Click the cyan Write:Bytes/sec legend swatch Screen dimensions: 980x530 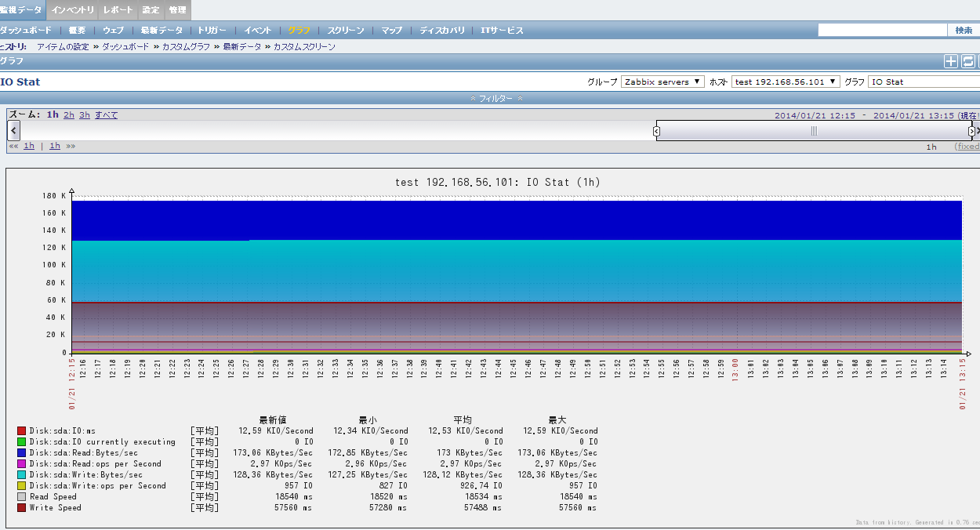[x=22, y=475]
